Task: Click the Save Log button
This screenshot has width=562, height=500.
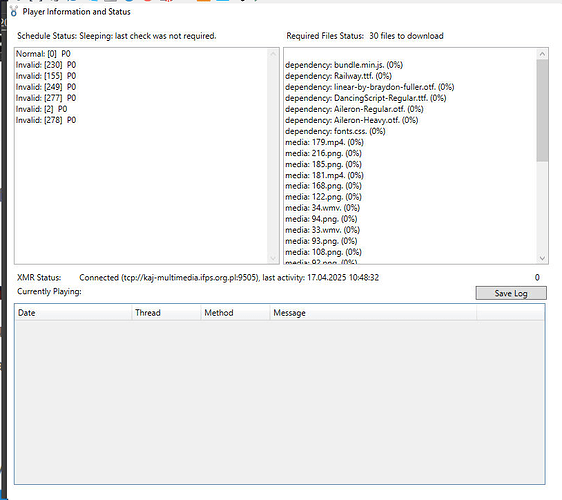Action: pos(511,293)
